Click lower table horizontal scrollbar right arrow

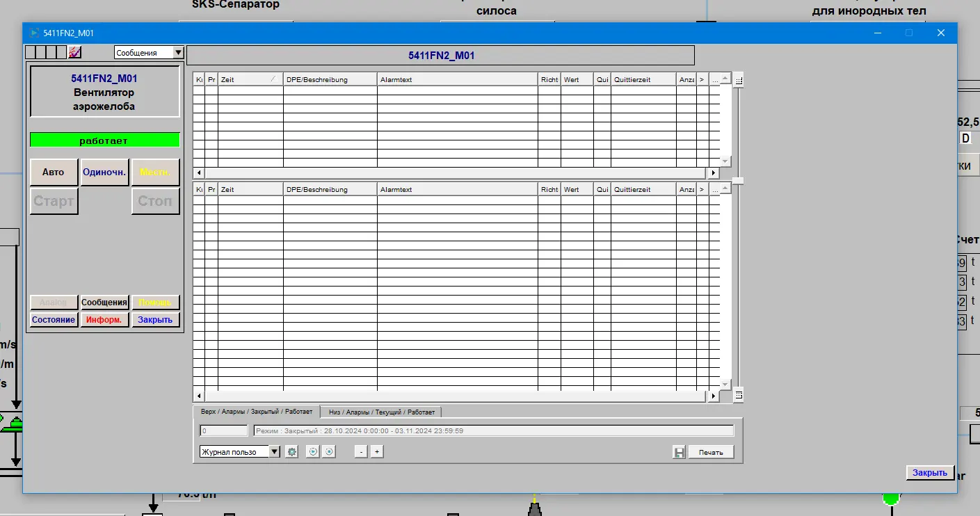(713, 396)
